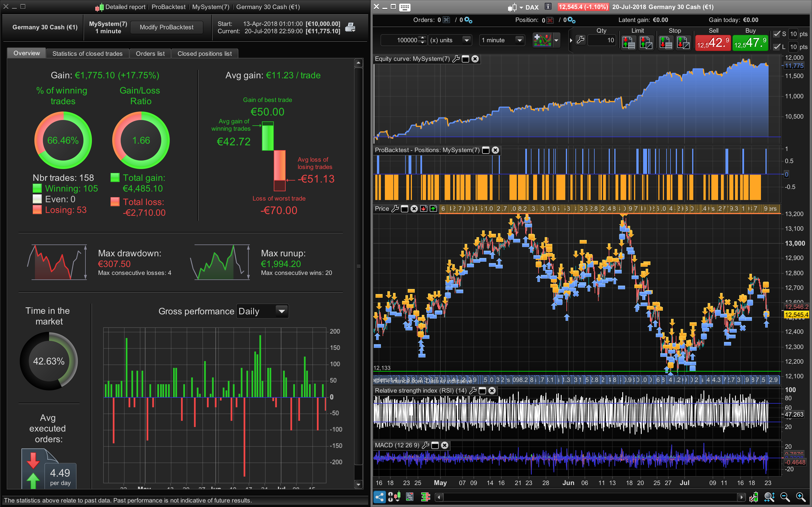Click the Modify ProBacktest button
The width and height of the screenshot is (812, 507).
[x=166, y=27]
